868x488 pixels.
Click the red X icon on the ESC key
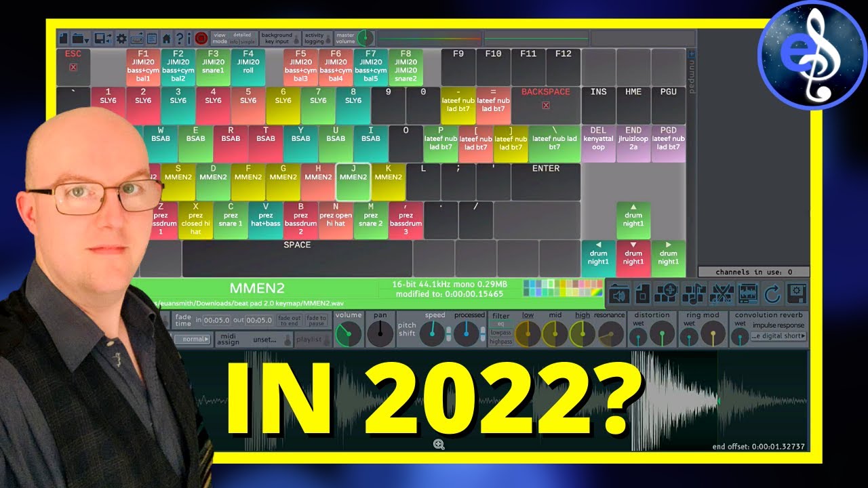[73, 67]
